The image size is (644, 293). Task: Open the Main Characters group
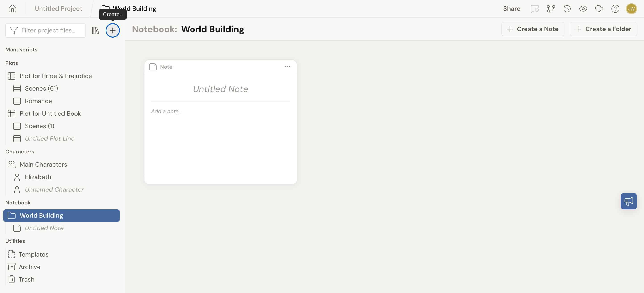pos(43,164)
